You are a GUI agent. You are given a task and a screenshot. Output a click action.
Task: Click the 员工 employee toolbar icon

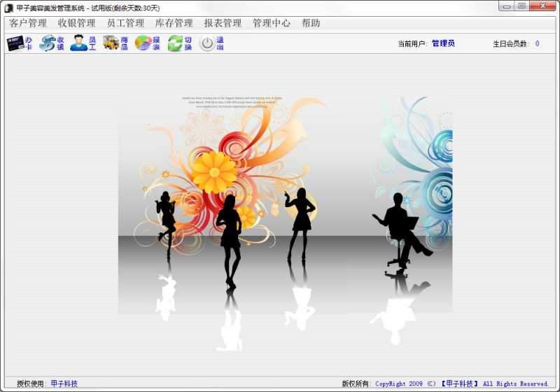tap(83, 43)
